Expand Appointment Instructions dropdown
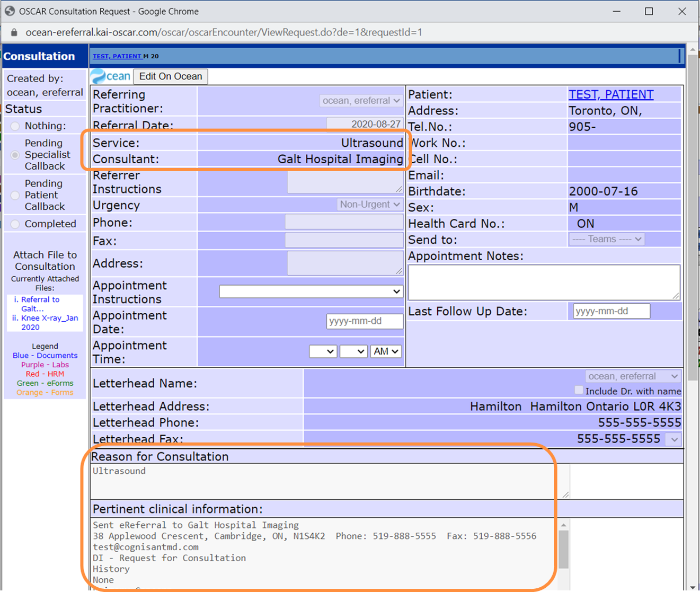 (311, 291)
